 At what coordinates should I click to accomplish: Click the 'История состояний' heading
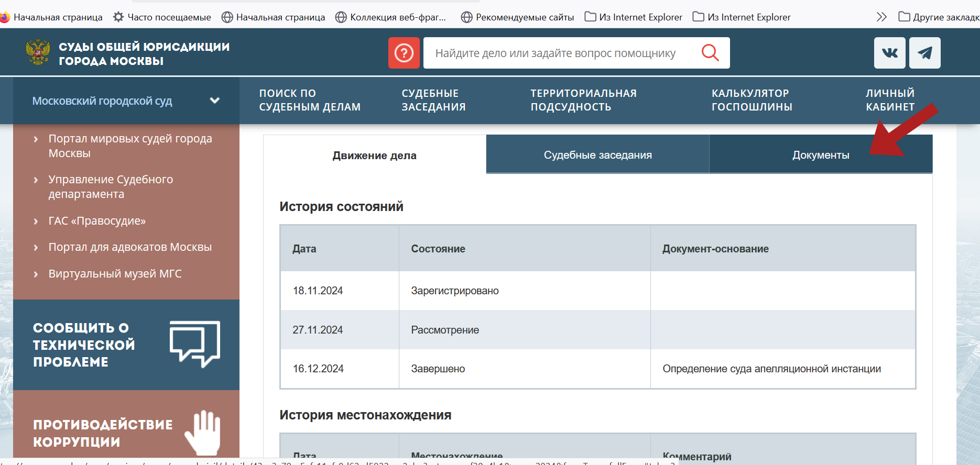click(341, 206)
